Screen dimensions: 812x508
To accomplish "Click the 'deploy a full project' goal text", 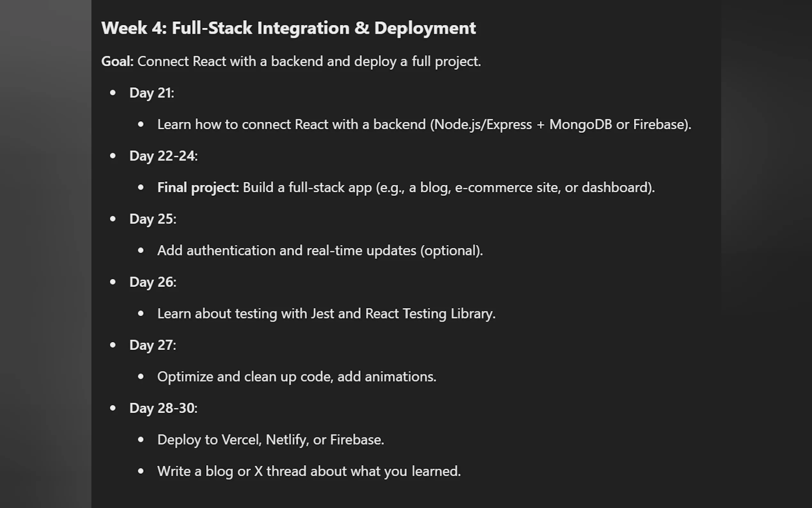I will pos(417,61).
